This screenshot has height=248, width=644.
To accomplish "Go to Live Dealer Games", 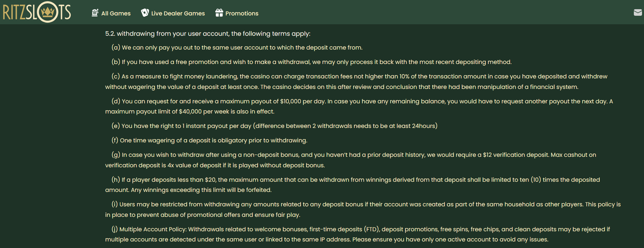I will click(173, 13).
